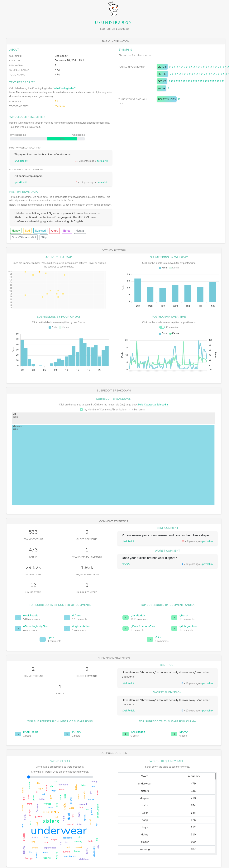Click frequency value 479 in the table
The image size is (229, 868).
click(193, 784)
